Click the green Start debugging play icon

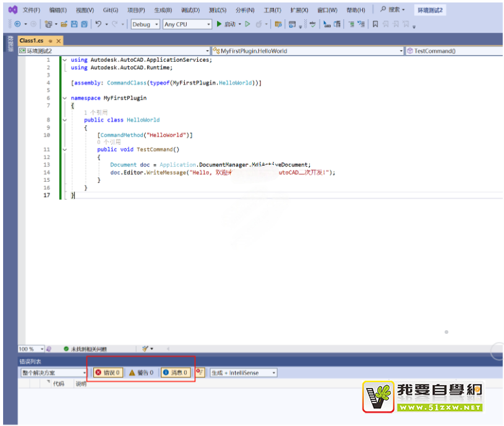pos(219,24)
